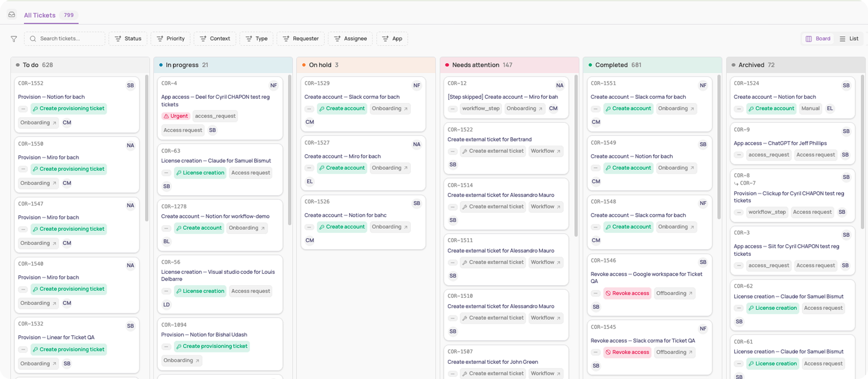Open the Assignee filter dropdown
Image resolution: width=868 pixels, height=379 pixels.
point(350,39)
